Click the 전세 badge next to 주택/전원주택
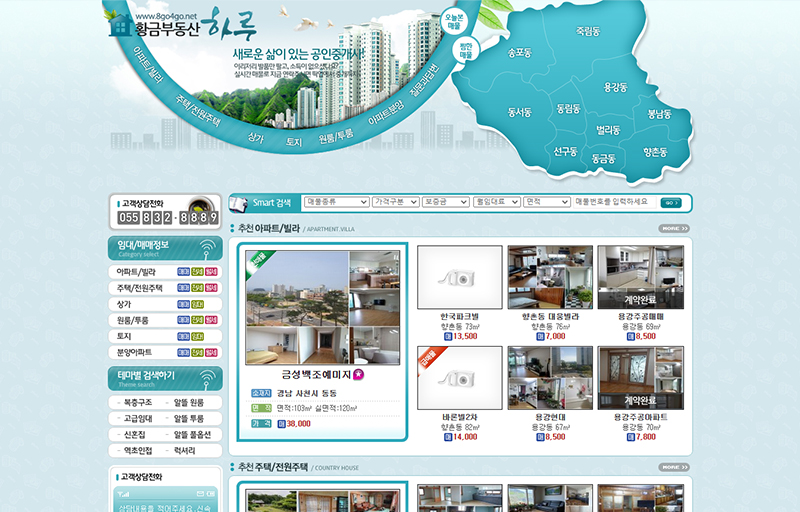The image size is (800, 512). pyautogui.click(x=197, y=288)
